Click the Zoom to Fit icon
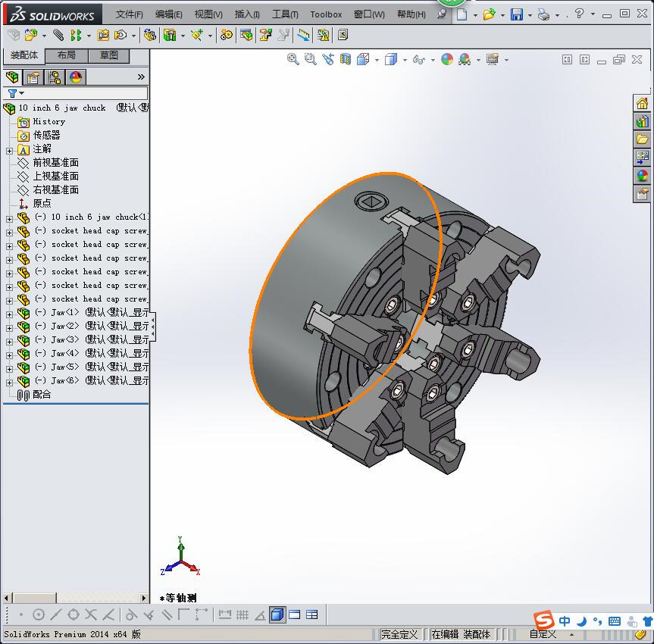Screen dimensions: 654x644 click(293, 60)
